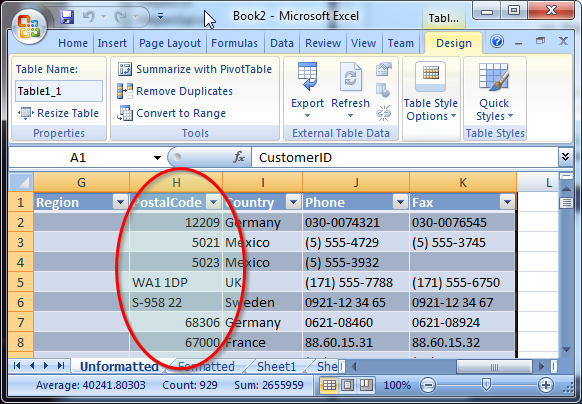Open the Name Box dropdown arrow
The height and width of the screenshot is (404, 582).
click(157, 158)
